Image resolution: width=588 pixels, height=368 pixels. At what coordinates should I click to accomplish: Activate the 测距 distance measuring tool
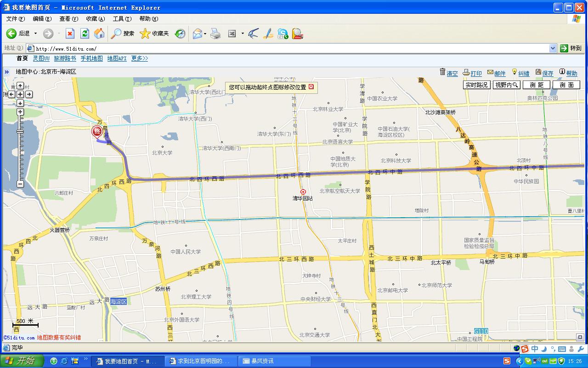(537, 85)
